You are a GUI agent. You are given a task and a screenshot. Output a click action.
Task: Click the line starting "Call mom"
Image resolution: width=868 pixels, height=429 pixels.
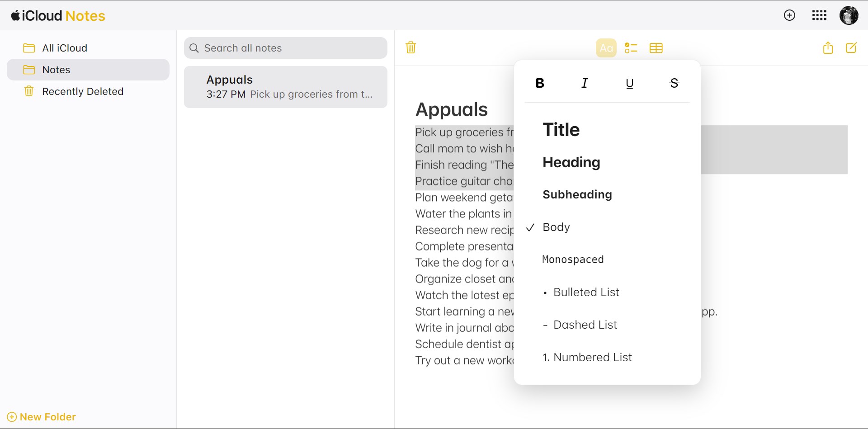(x=464, y=149)
